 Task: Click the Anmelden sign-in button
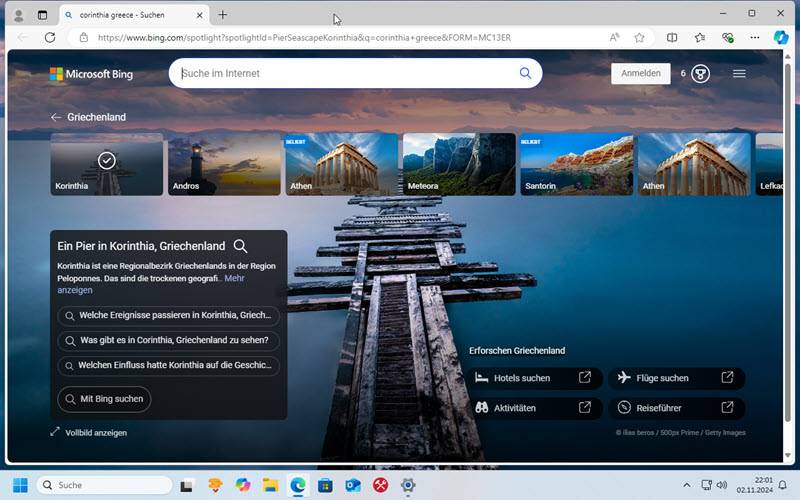pyautogui.click(x=640, y=73)
